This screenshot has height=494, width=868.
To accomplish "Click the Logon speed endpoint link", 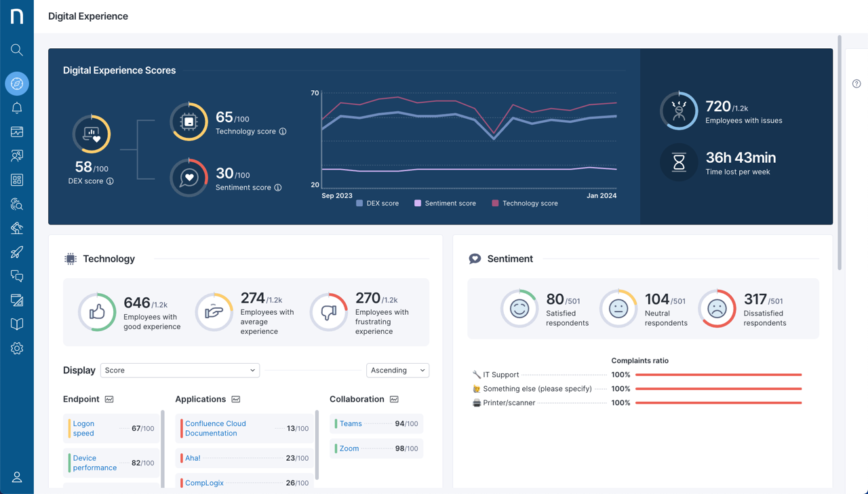I will pos(83,428).
